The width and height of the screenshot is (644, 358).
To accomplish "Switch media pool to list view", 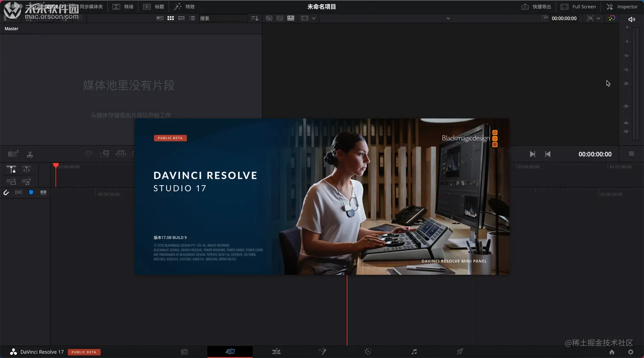I will [x=192, y=18].
